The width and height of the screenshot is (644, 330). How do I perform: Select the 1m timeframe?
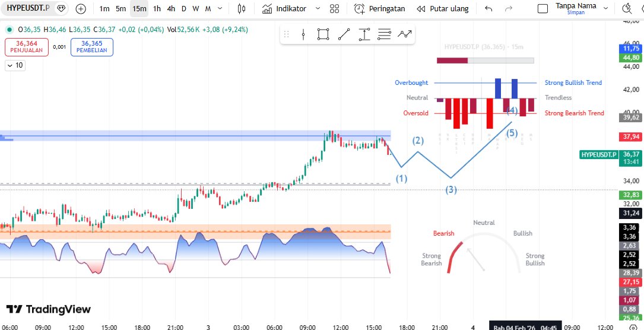pyautogui.click(x=104, y=9)
